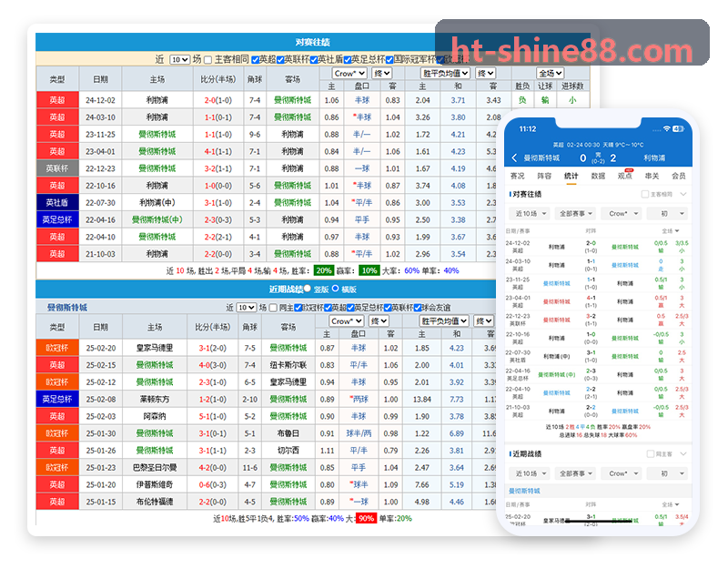Tick the 同主客 checkbox on the phone screen
The height and width of the screenshot is (569, 728).
click(x=650, y=453)
